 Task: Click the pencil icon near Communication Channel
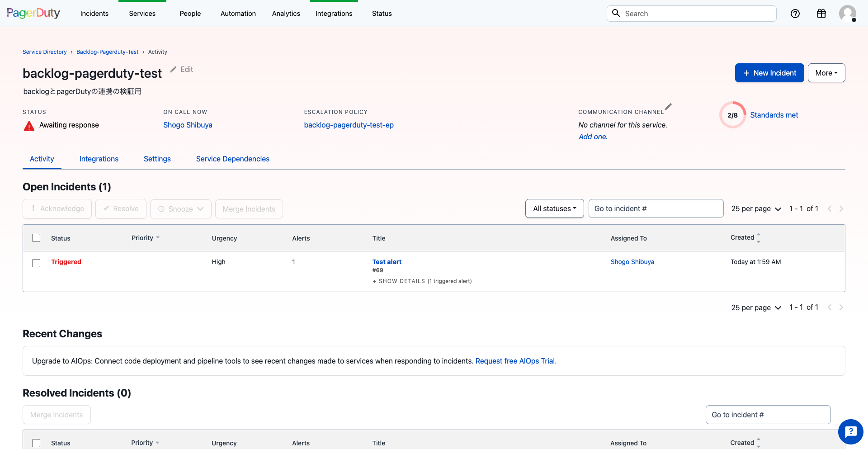click(669, 108)
